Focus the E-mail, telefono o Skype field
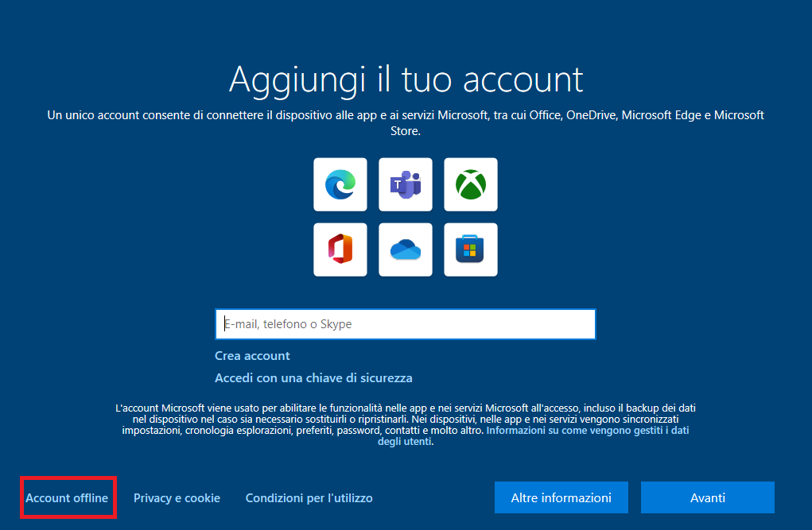Viewport: 812px width, 530px height. 406,324
